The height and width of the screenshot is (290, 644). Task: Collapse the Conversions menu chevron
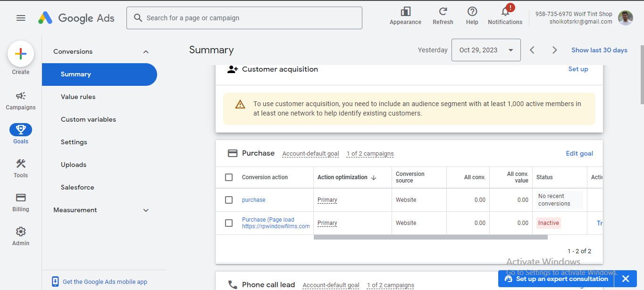click(146, 52)
